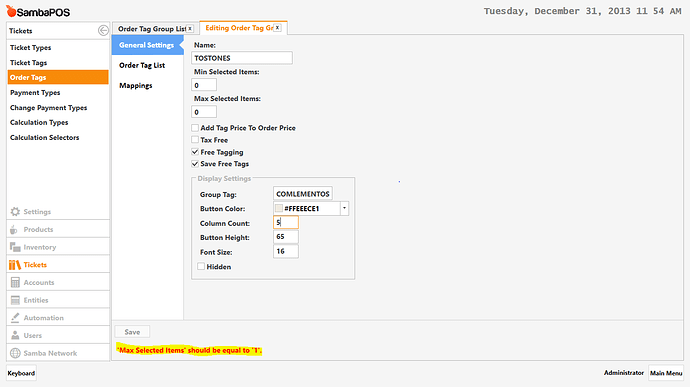
Task: Click the Column Count field
Action: (x=286, y=222)
